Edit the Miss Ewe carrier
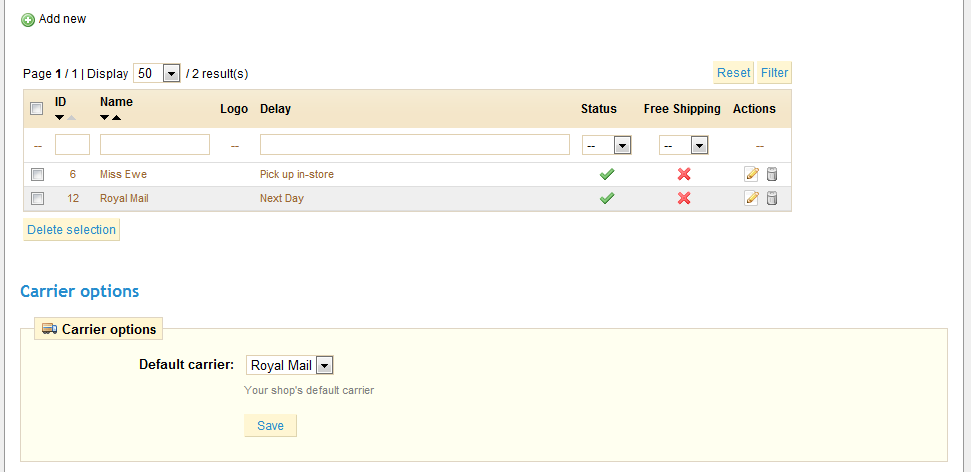Screen dimensions: 971x472 [x=752, y=174]
